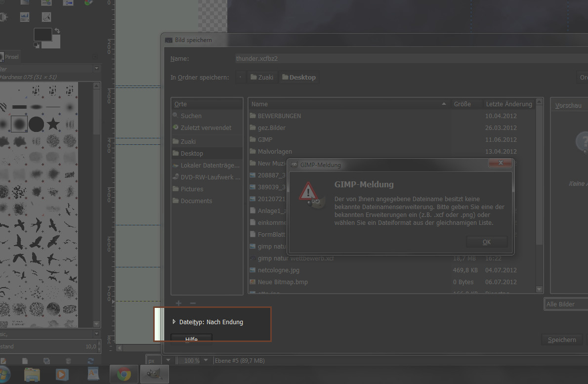Select the gez.Bilder folder row
The width and height of the screenshot is (588, 384).
click(392, 128)
